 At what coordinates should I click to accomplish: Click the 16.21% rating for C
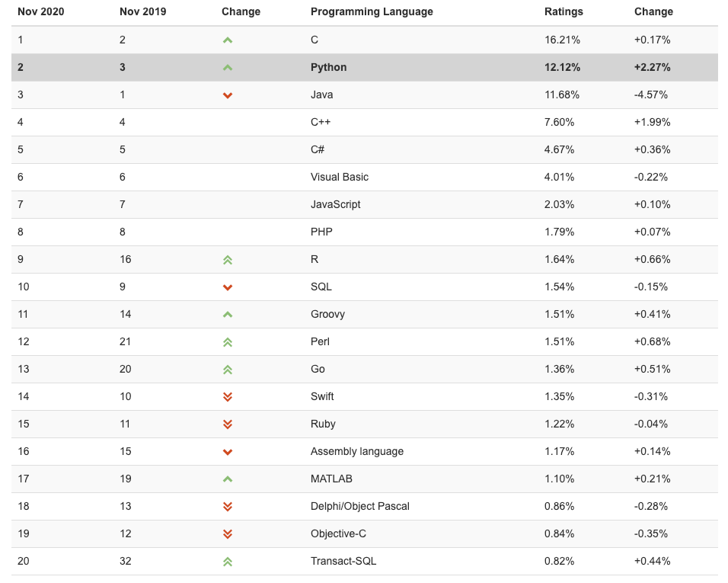562,40
